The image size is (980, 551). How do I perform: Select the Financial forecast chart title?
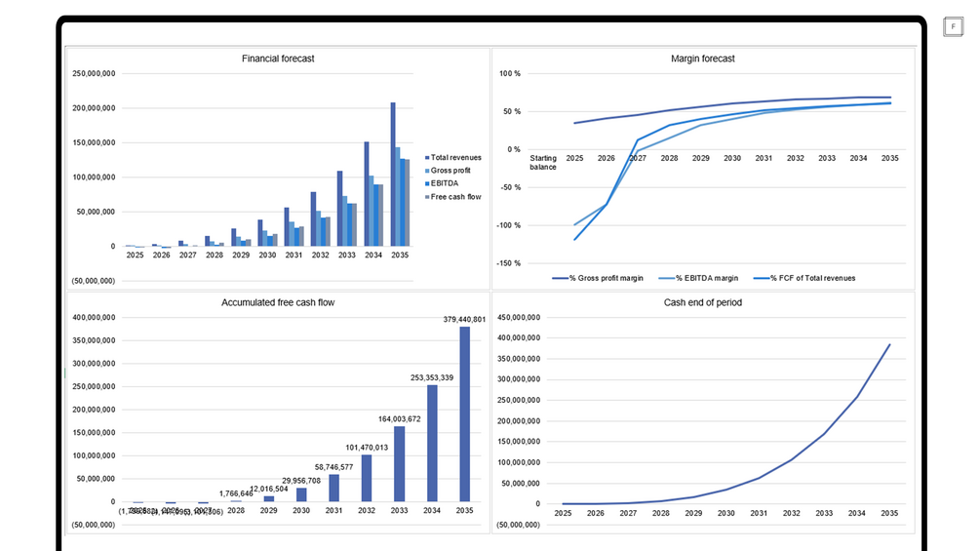point(278,59)
